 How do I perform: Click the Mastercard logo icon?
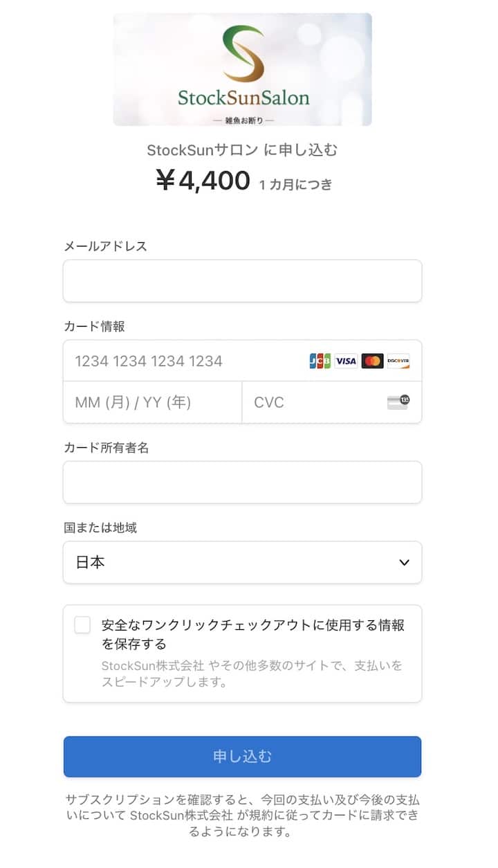pyautogui.click(x=372, y=361)
